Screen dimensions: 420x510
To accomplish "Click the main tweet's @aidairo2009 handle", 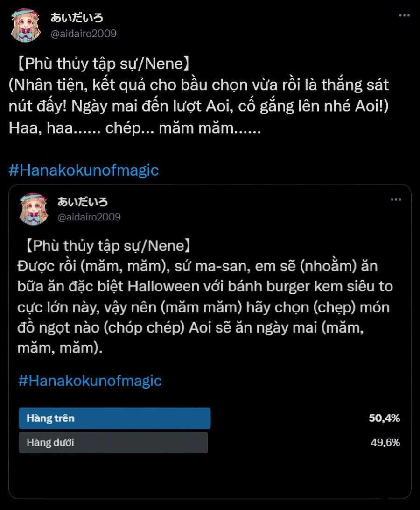I will tap(84, 34).
